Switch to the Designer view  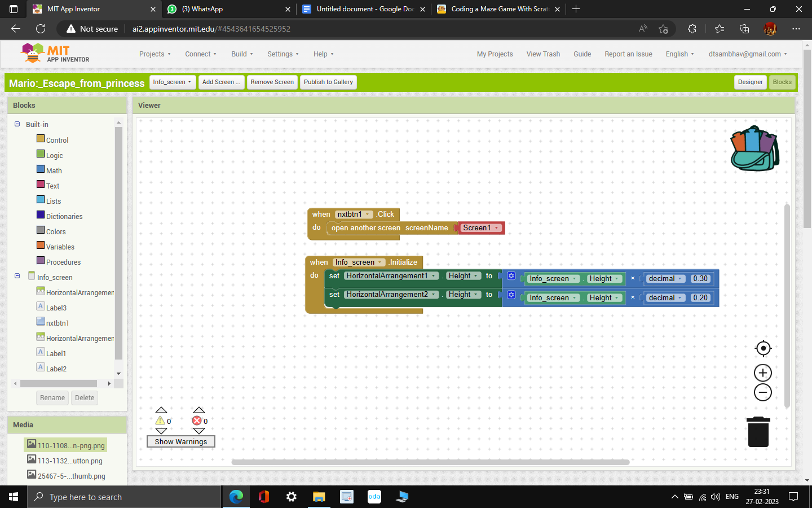pyautogui.click(x=751, y=82)
